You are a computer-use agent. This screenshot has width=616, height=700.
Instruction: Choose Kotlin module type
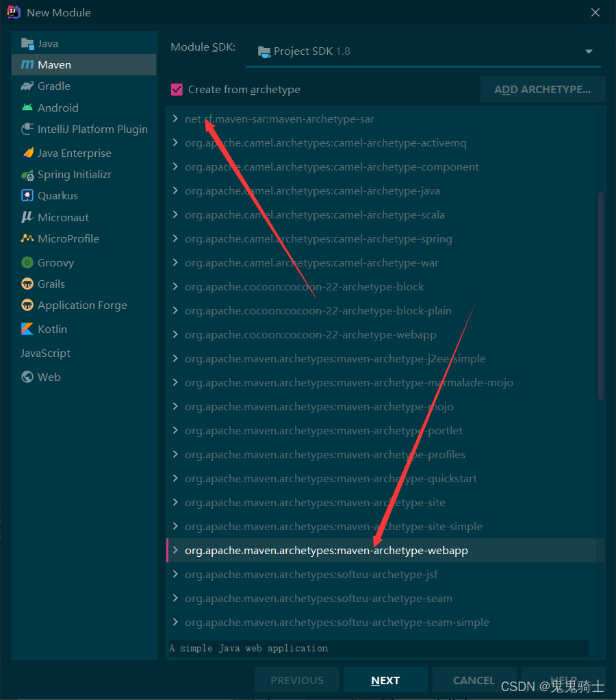[84, 329]
